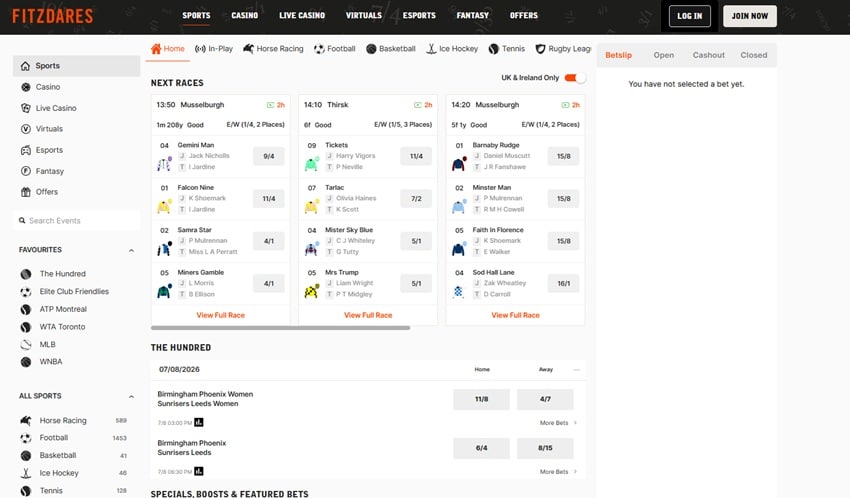The width and height of the screenshot is (850, 498).
Task: Select 16/1 odds for Sod Hall Lane
Action: [x=564, y=283]
